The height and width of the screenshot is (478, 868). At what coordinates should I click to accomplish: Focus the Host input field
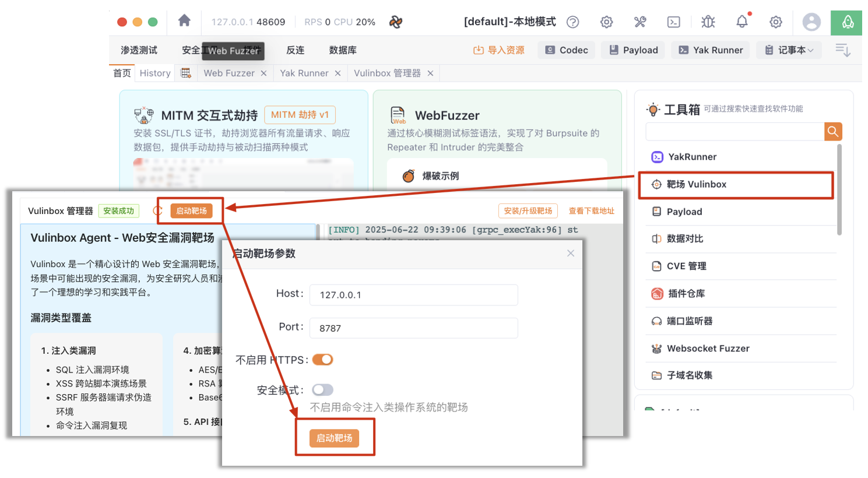point(413,295)
